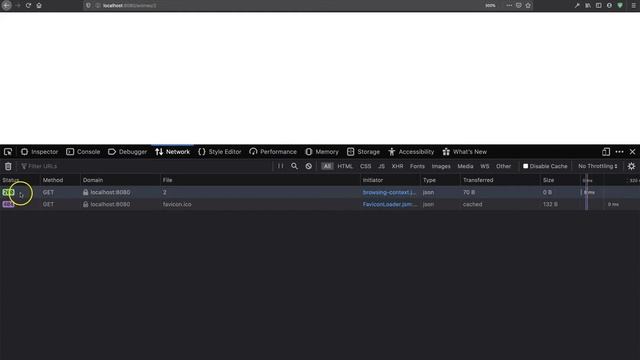Image resolution: width=640 pixels, height=360 pixels.
Task: Open the Debugger tab
Action: 127,152
